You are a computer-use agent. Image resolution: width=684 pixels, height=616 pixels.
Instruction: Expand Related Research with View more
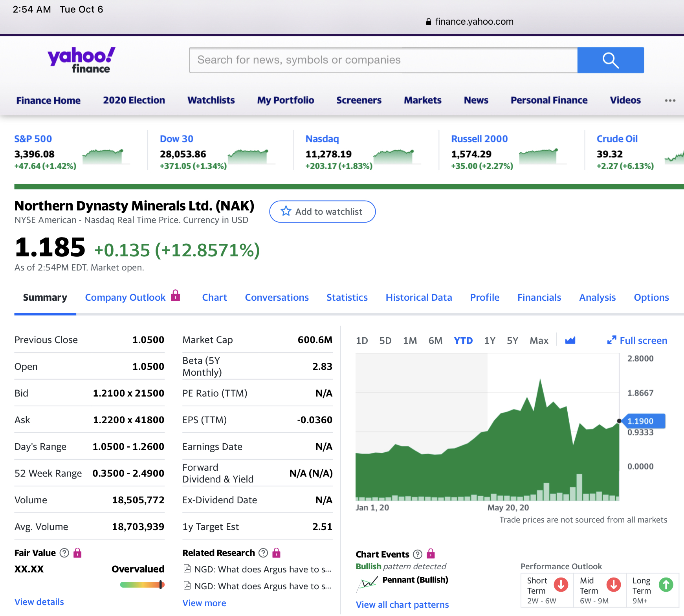204,603
